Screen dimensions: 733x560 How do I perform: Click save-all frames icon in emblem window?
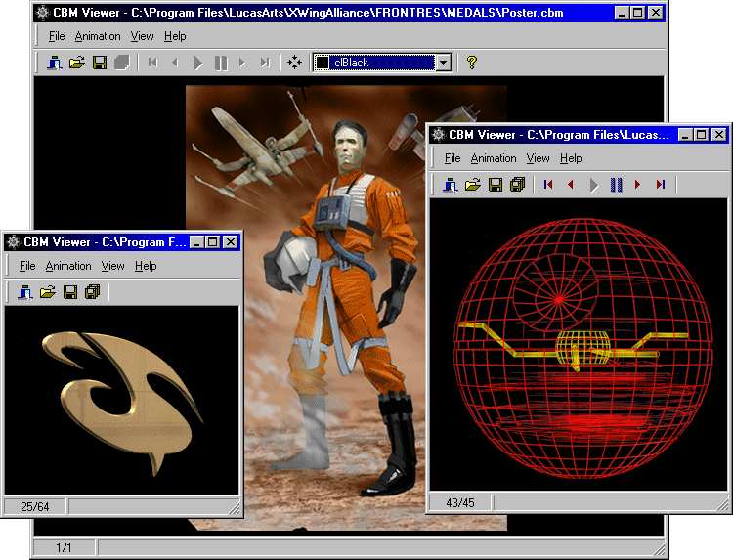pyautogui.click(x=92, y=292)
